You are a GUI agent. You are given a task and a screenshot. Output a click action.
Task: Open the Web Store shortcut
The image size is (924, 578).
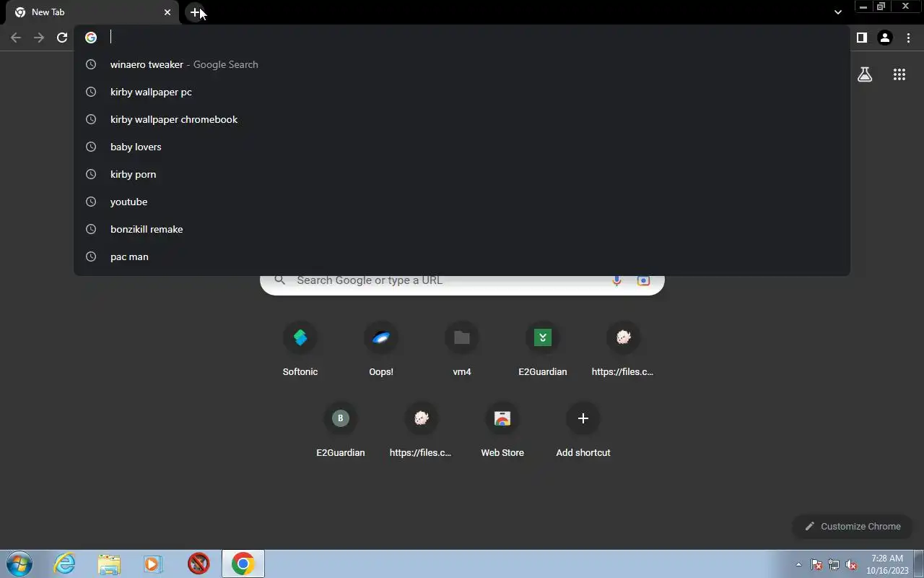[x=502, y=431]
